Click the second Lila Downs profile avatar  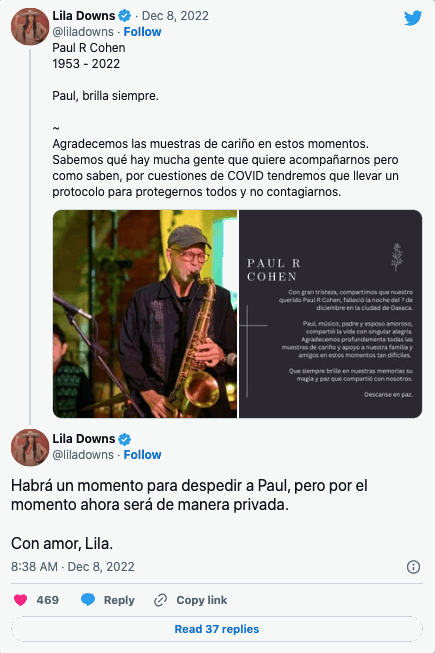click(x=30, y=448)
